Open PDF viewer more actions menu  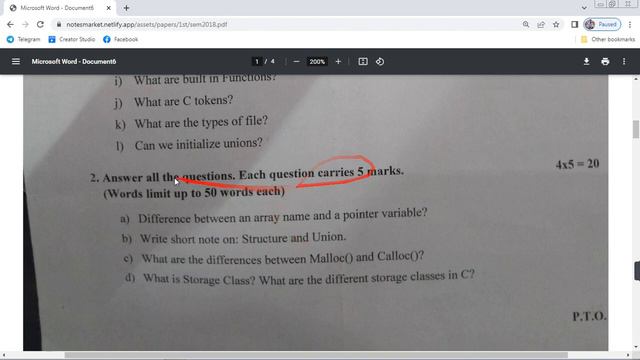624,61
